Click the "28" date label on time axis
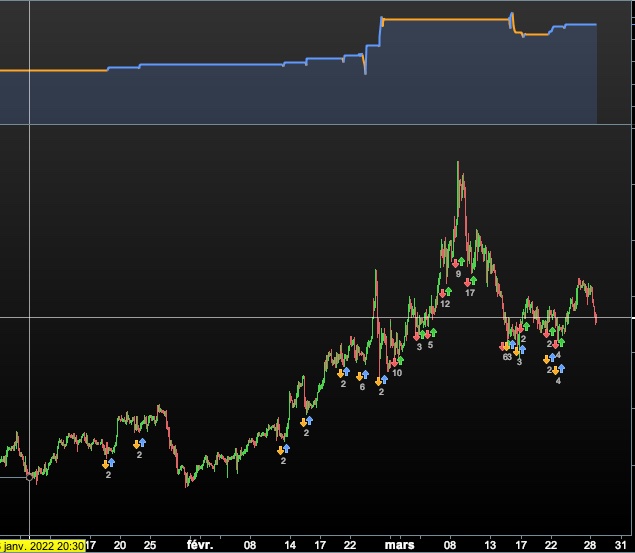 click(590, 545)
